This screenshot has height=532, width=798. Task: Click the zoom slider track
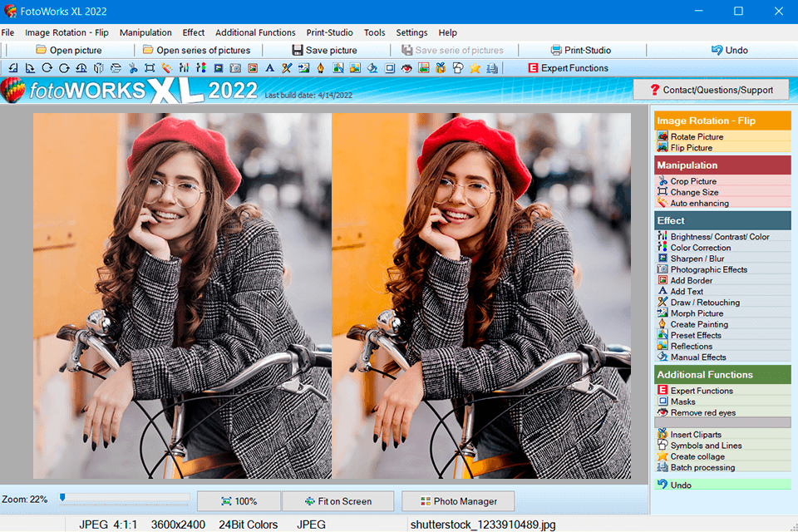point(125,499)
